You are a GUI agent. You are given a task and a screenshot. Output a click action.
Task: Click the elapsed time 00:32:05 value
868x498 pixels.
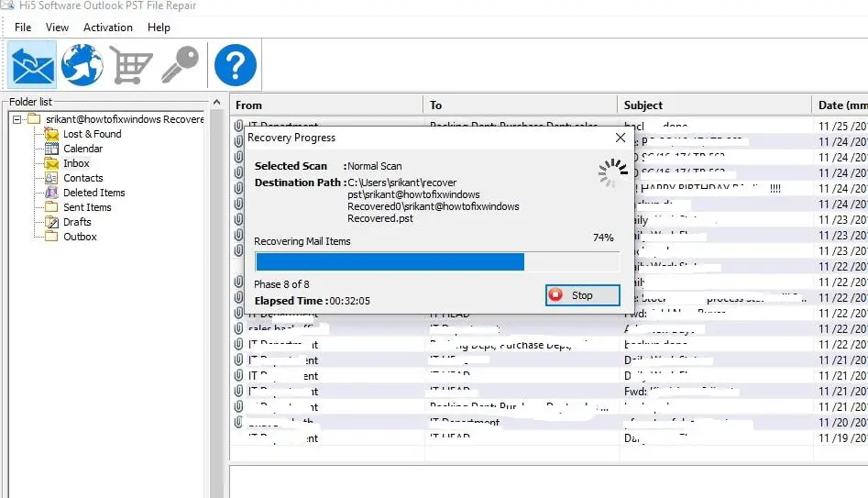click(x=350, y=301)
